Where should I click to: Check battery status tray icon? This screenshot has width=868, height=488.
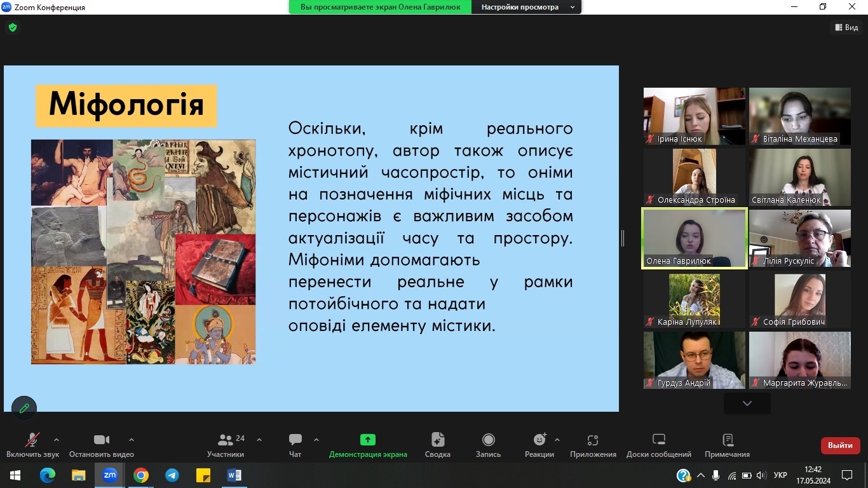(747, 475)
